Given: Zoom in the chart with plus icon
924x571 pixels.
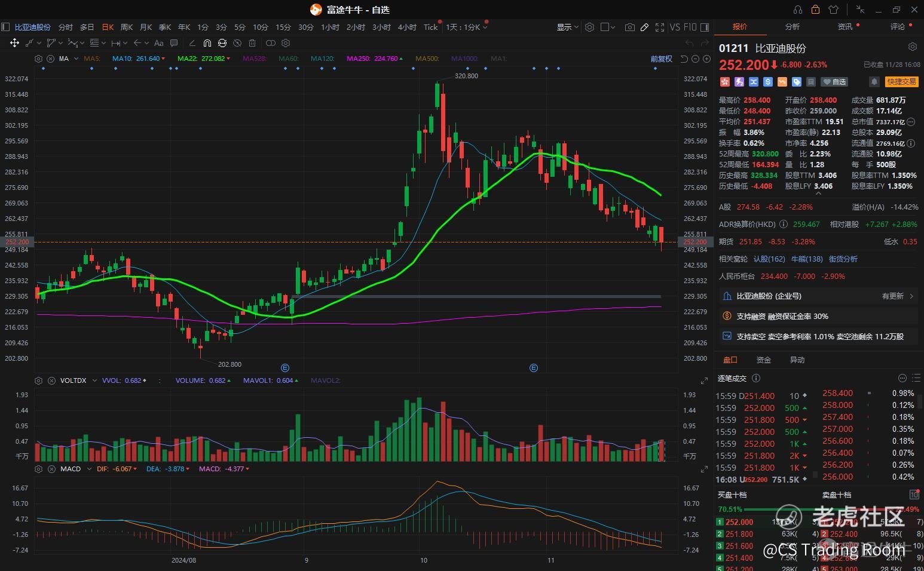Looking at the screenshot, I should pos(706,59).
